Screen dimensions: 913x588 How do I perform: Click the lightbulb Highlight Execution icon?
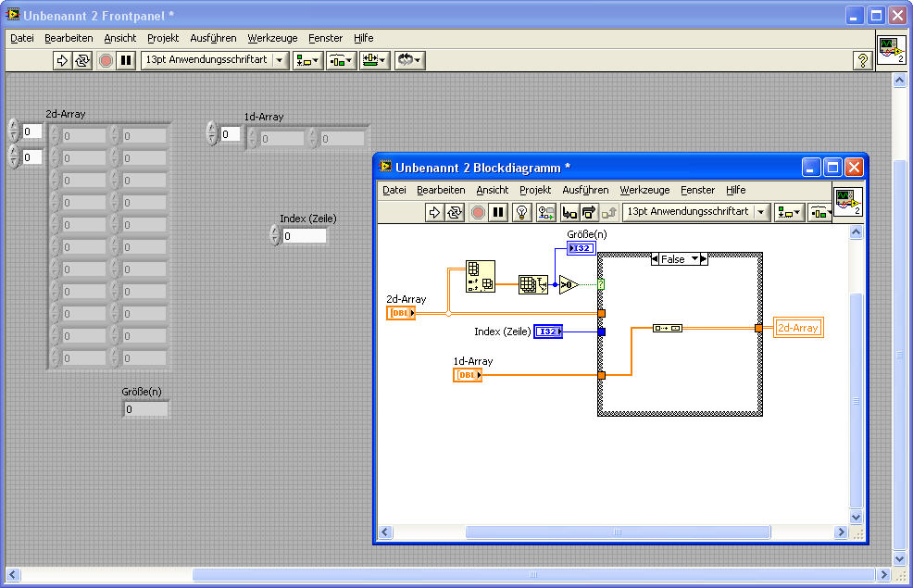point(522,212)
